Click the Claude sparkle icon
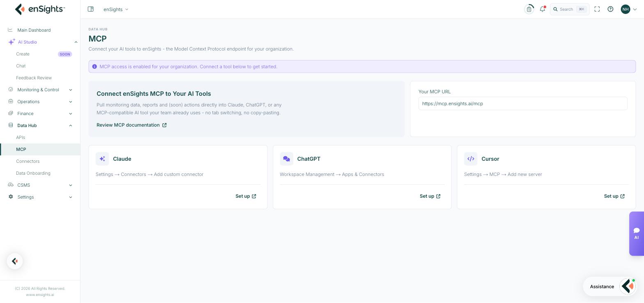This screenshot has width=644, height=303. (x=102, y=159)
